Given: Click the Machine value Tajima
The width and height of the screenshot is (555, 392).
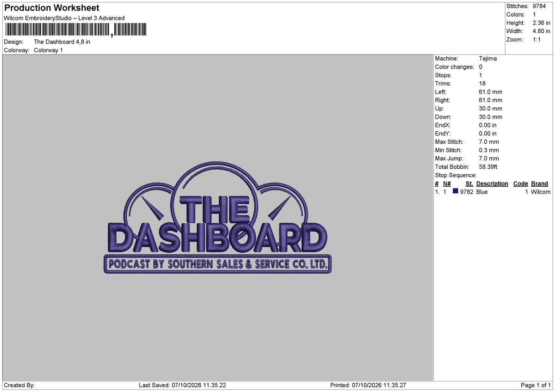Looking at the screenshot, I should [x=488, y=58].
